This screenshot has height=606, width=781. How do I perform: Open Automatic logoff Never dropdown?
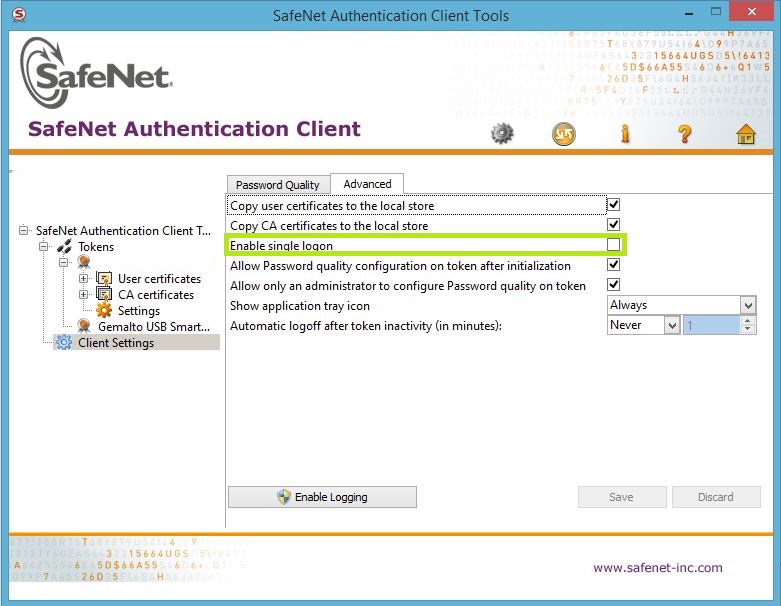(x=672, y=325)
